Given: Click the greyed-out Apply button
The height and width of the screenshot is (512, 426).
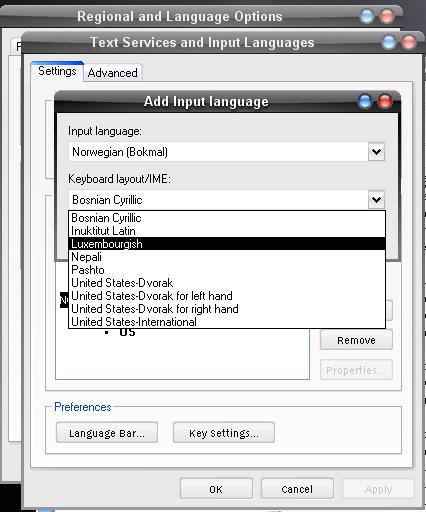Looking at the screenshot, I should click(x=378, y=489).
